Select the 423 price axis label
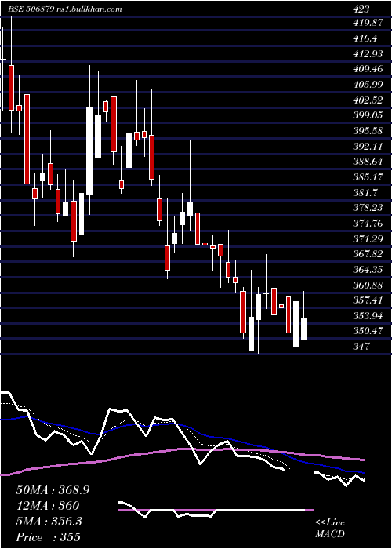The image size is (392, 549). coord(361,9)
